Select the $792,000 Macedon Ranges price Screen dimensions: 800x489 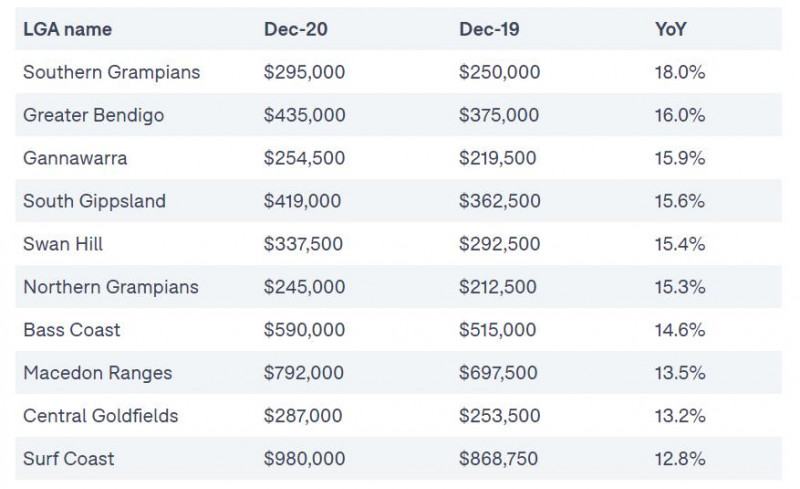click(x=304, y=373)
